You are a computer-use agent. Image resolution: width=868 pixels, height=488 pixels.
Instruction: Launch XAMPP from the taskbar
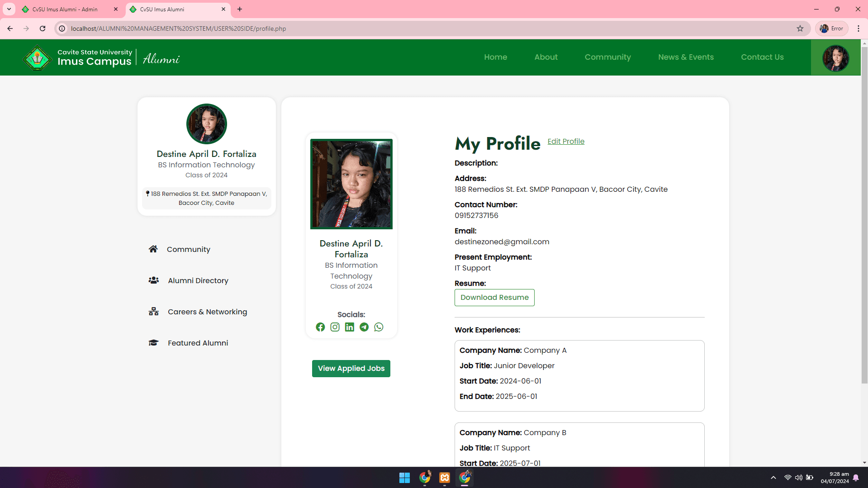[x=444, y=478]
